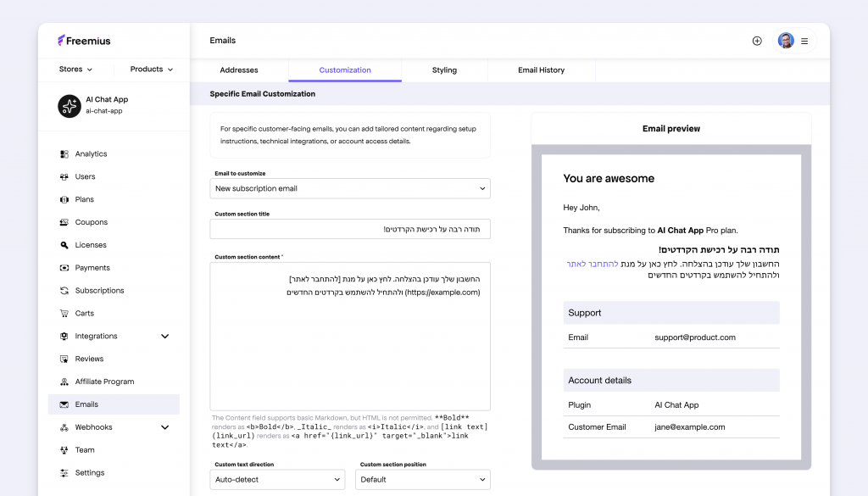
Task: Click the Licenses key icon
Action: pyautogui.click(x=64, y=245)
